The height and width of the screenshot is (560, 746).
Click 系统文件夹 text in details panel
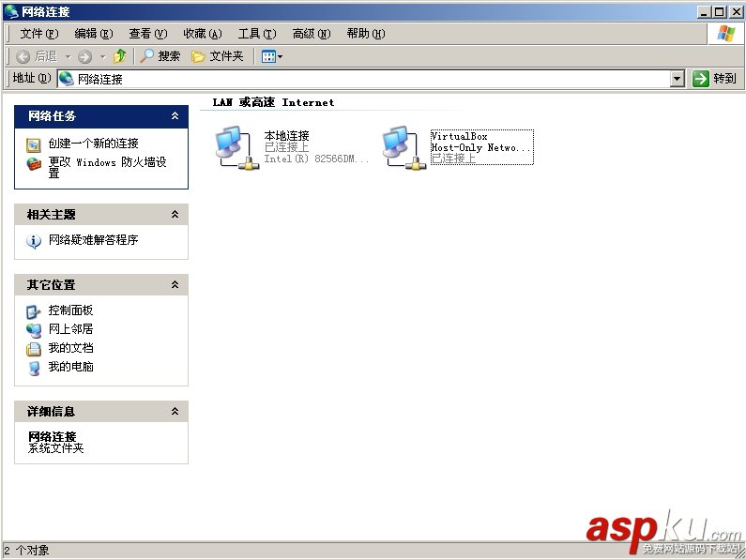coord(55,448)
